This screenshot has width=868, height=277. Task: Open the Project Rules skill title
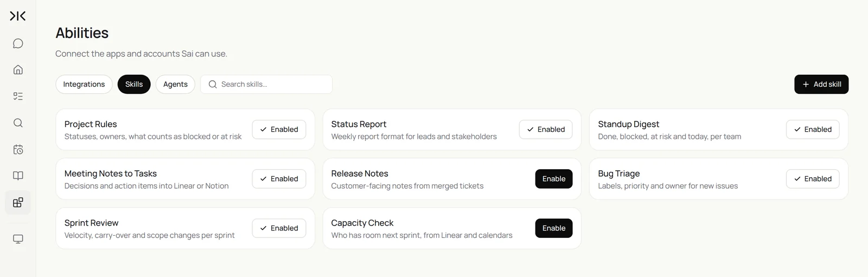pyautogui.click(x=91, y=124)
